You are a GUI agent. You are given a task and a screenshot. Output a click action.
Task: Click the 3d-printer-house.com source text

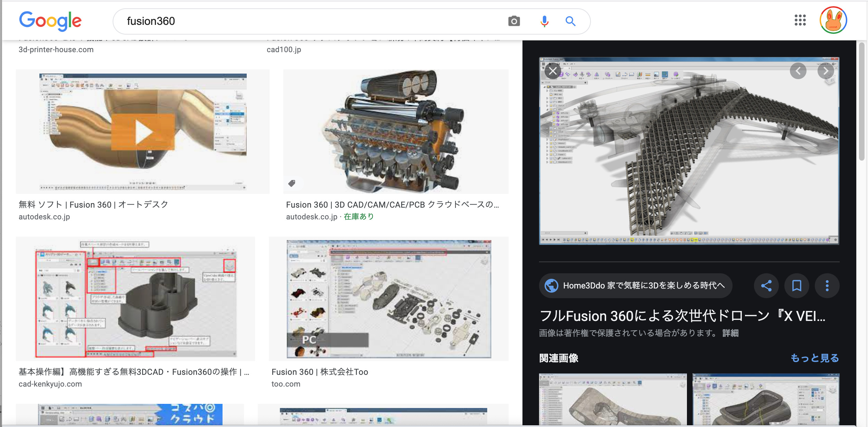(56, 49)
